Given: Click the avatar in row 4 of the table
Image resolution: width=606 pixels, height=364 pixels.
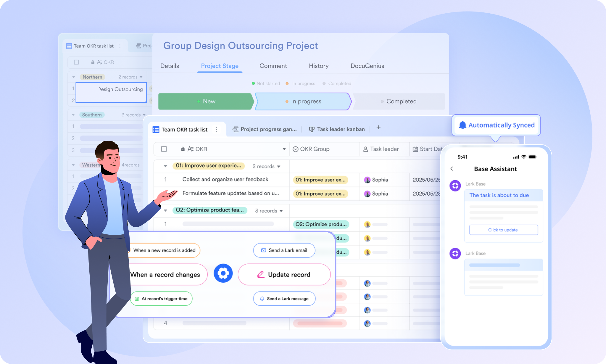Looking at the screenshot, I should (x=367, y=323).
